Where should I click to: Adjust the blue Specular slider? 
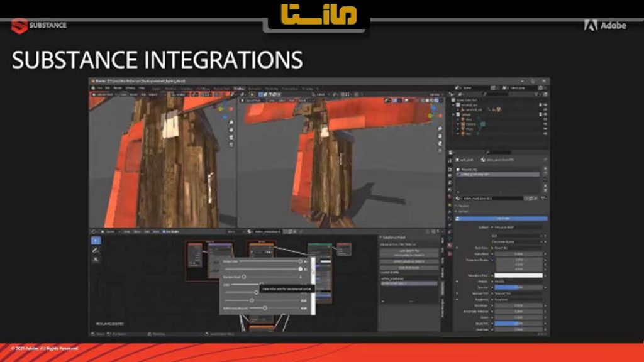point(519,287)
